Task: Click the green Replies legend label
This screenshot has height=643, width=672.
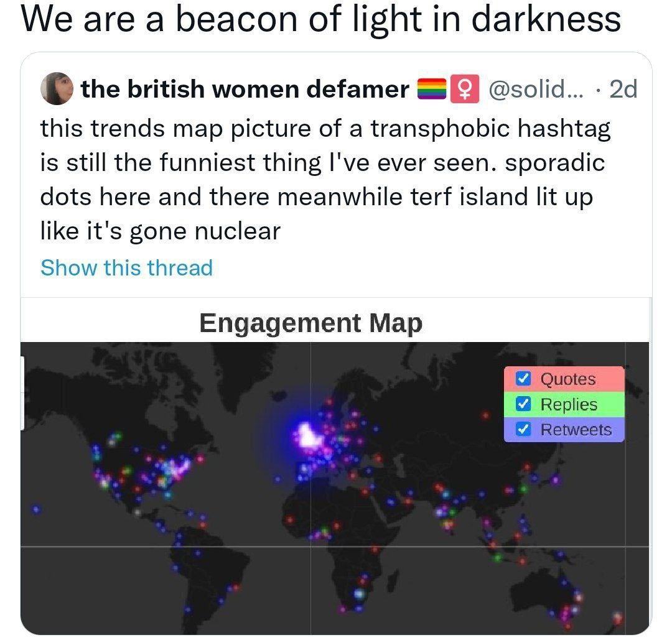Action: (x=569, y=404)
